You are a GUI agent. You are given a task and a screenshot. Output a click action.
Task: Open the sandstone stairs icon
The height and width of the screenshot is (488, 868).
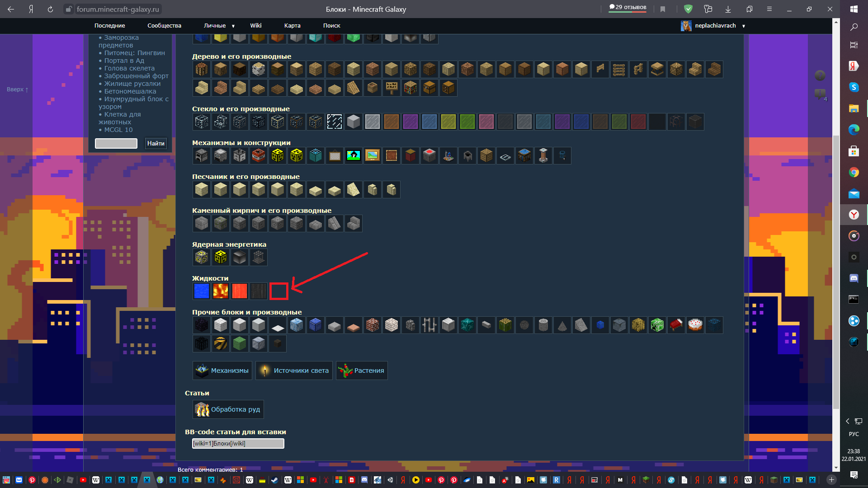tap(354, 190)
